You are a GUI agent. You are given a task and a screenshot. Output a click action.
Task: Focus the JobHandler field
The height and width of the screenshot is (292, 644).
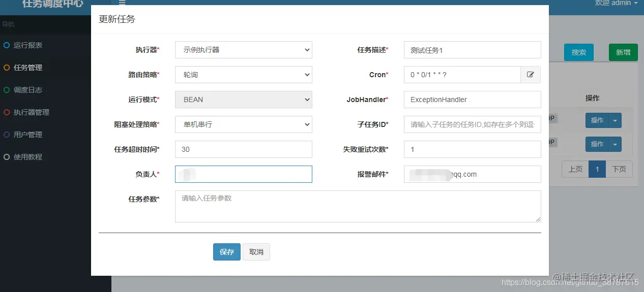473,100
